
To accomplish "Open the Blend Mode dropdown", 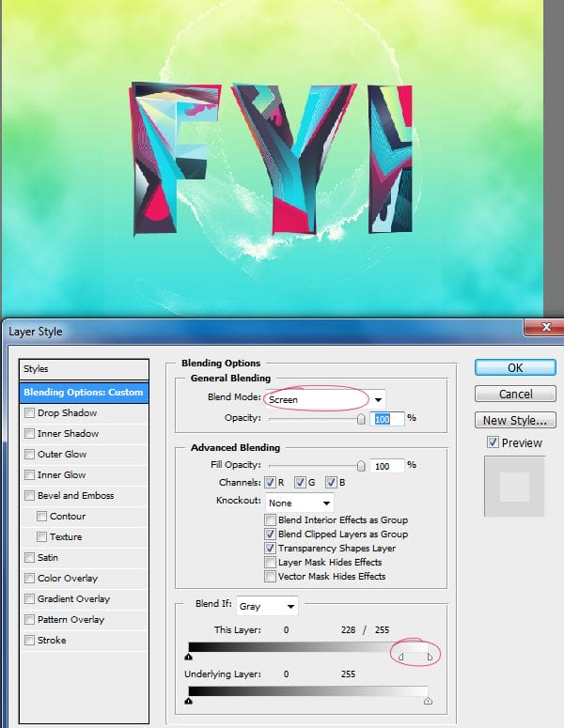I will click(325, 399).
